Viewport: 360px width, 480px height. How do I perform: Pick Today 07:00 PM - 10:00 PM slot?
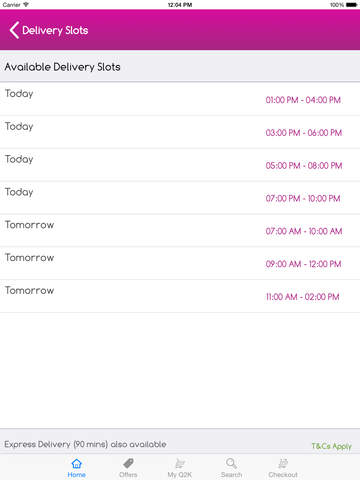pyautogui.click(x=180, y=198)
